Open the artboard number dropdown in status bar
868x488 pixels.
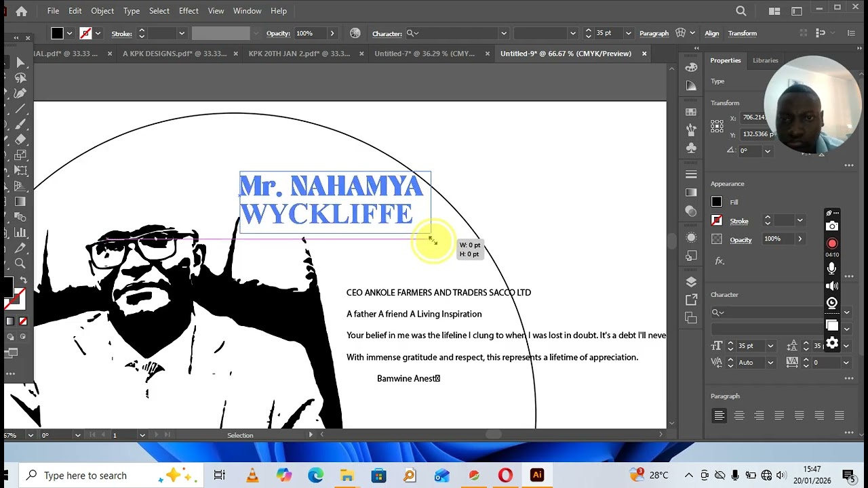click(x=142, y=435)
